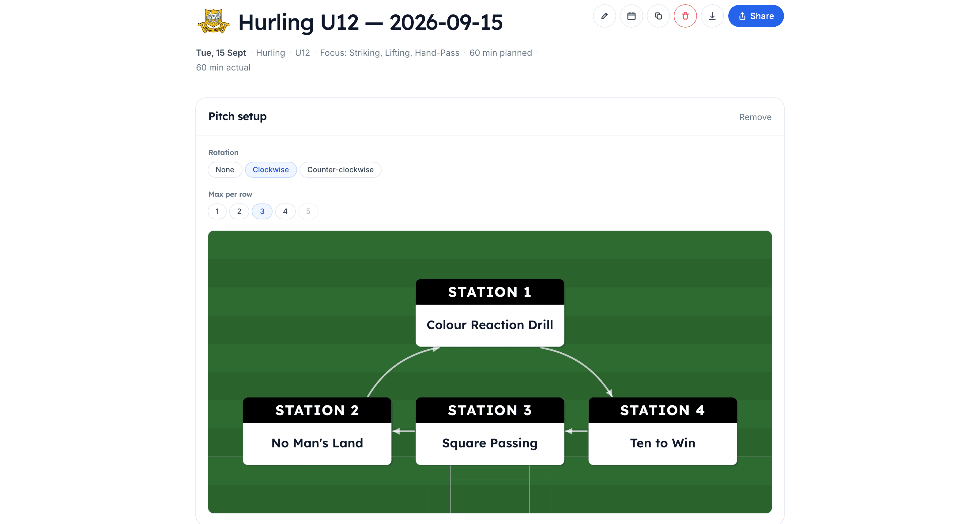Click Remove link in Pitch setup

point(755,117)
